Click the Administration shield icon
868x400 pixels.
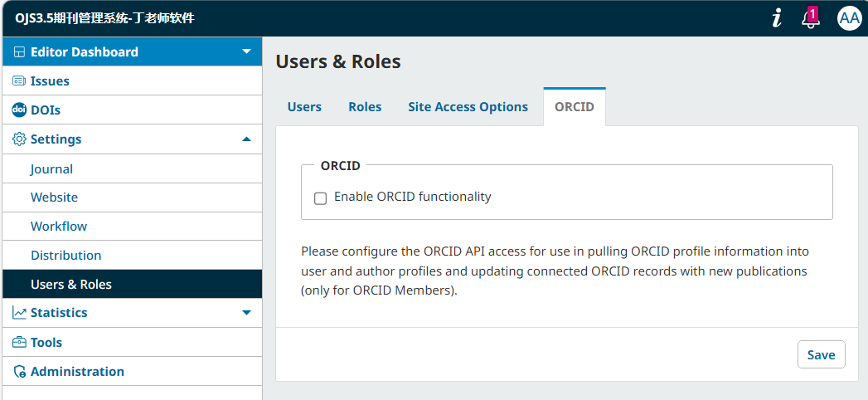click(x=19, y=372)
